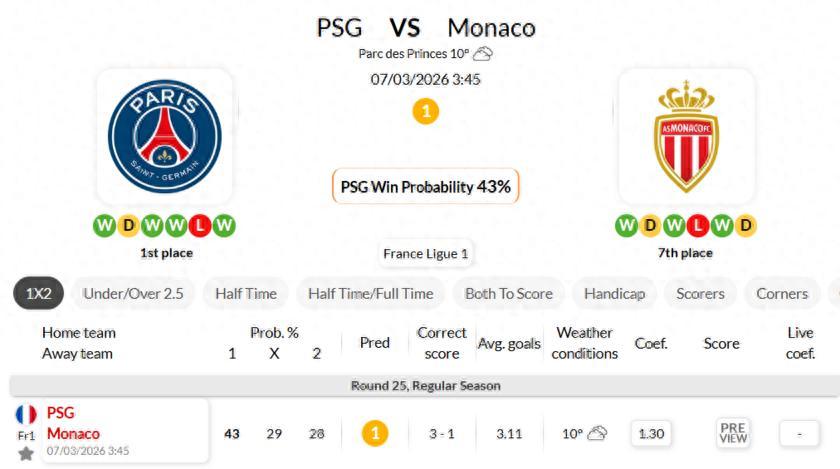Select the 1X2 tab
840x469 pixels.
pos(38,294)
